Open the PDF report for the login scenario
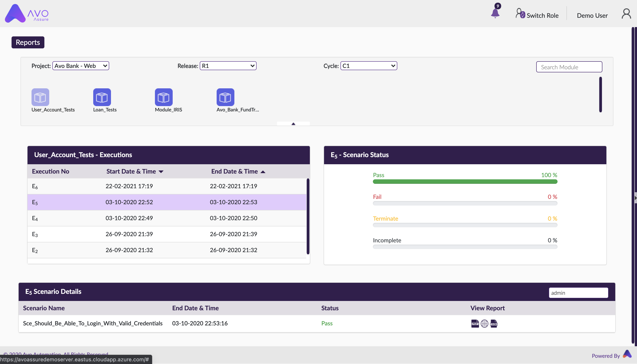The width and height of the screenshot is (637, 364). click(475, 324)
